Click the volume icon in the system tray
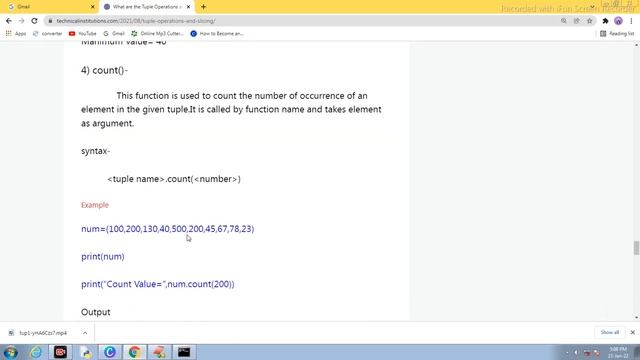Viewport: 640px width, 360px height. 576,352
